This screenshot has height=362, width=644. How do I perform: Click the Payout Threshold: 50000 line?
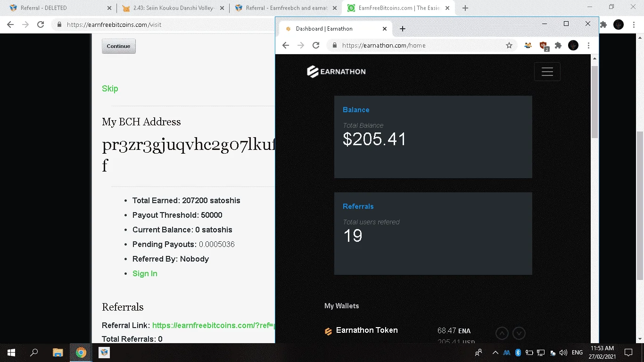click(177, 215)
